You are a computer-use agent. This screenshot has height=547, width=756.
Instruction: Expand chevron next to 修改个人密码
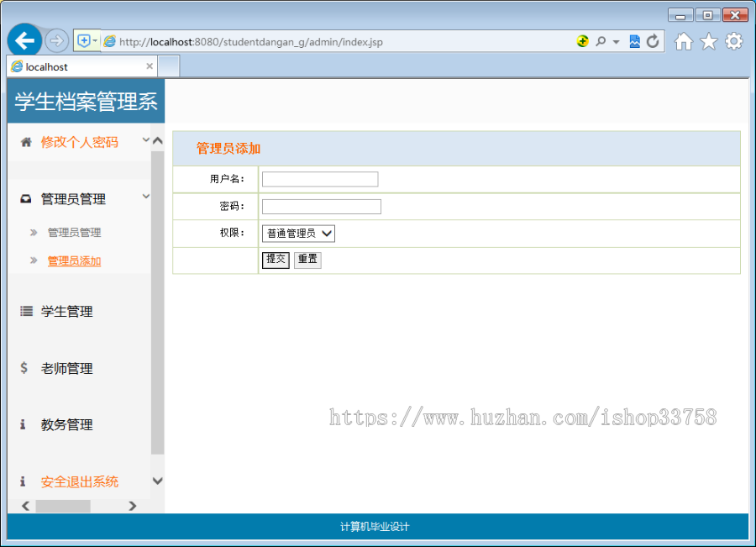pos(146,139)
